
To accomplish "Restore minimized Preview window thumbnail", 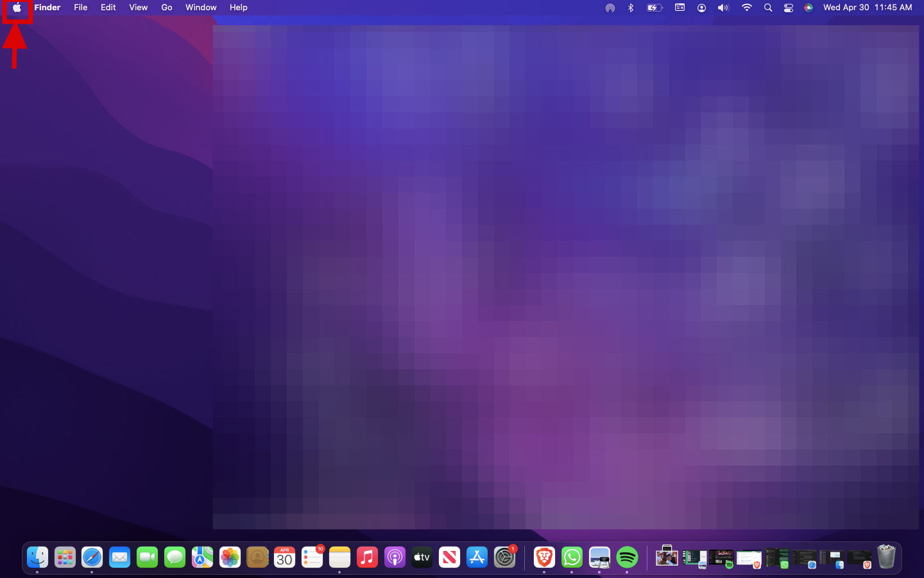I will pos(694,559).
